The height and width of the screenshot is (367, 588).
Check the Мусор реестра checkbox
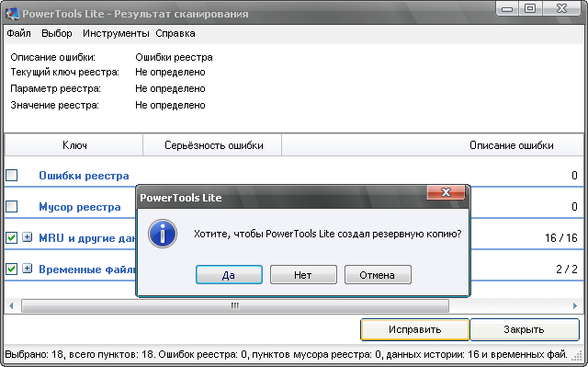(x=12, y=206)
